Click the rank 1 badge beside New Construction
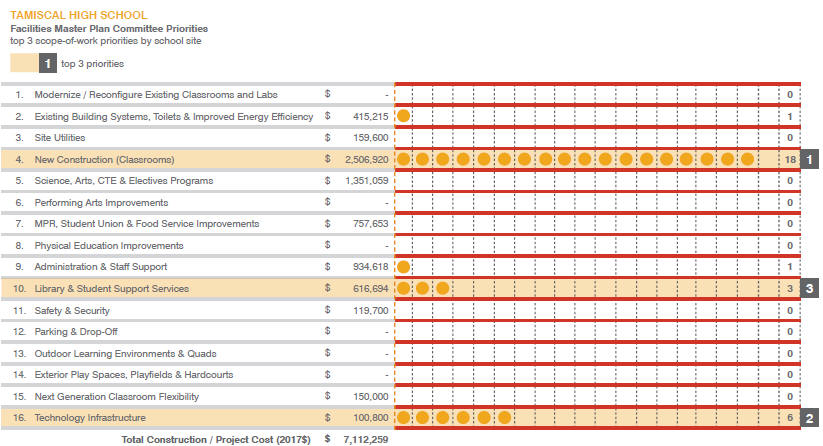823x446 pixels. (812, 159)
